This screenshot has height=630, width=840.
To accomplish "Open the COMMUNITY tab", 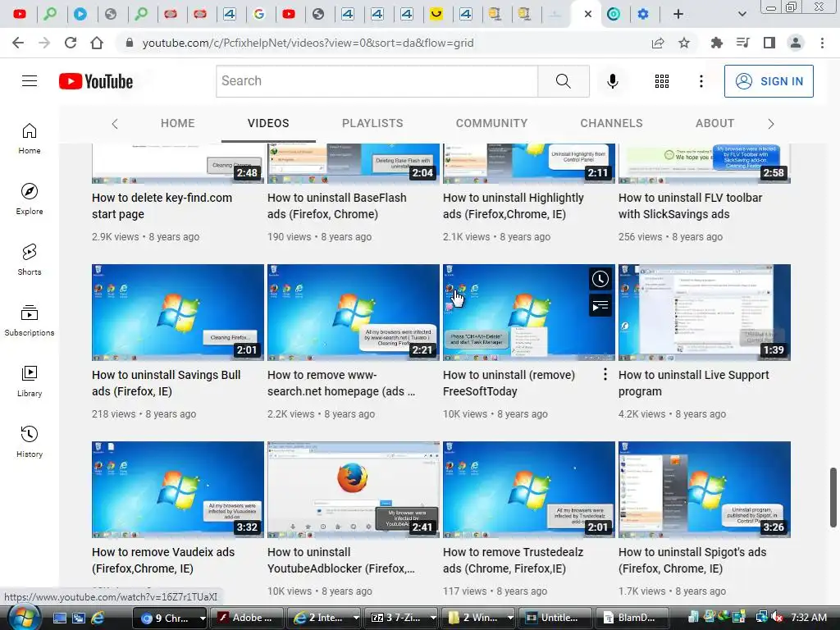I will [491, 123].
